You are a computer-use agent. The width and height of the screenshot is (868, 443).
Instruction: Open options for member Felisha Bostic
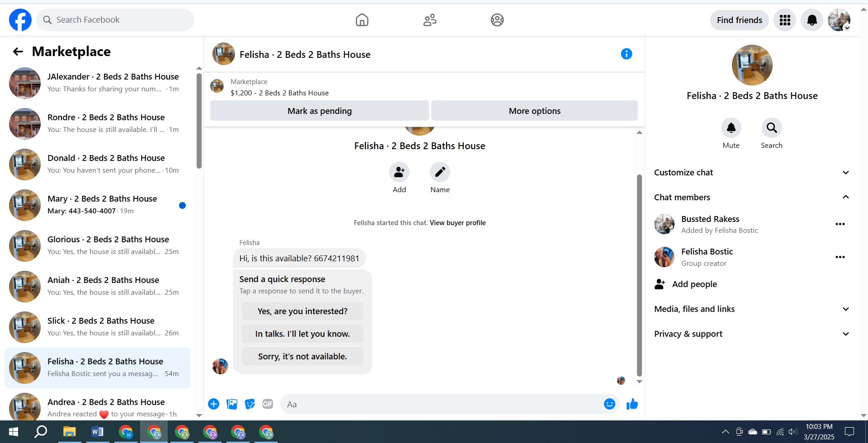[x=840, y=257]
